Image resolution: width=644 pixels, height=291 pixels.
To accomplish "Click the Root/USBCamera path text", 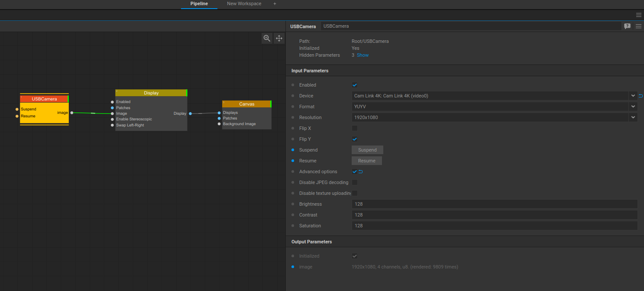I will [x=370, y=41].
